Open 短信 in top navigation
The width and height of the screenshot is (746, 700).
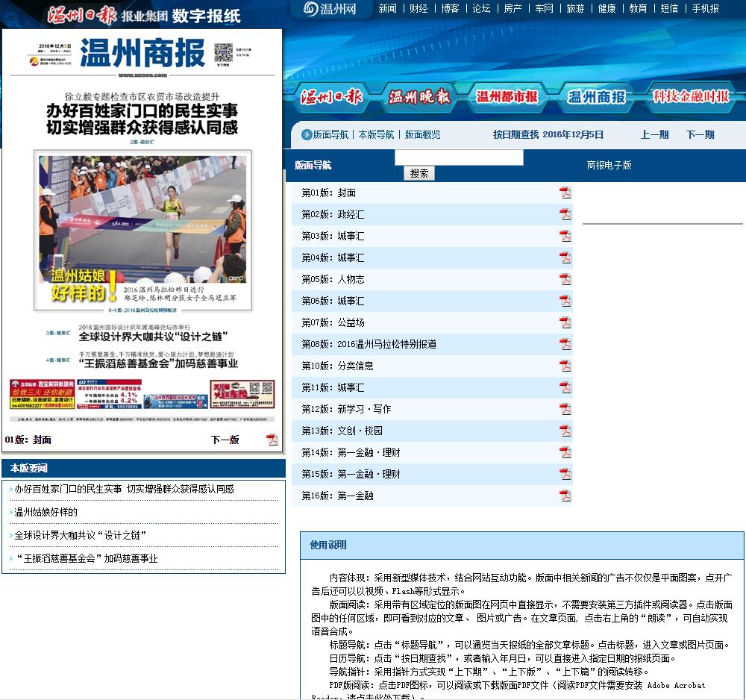tap(669, 8)
